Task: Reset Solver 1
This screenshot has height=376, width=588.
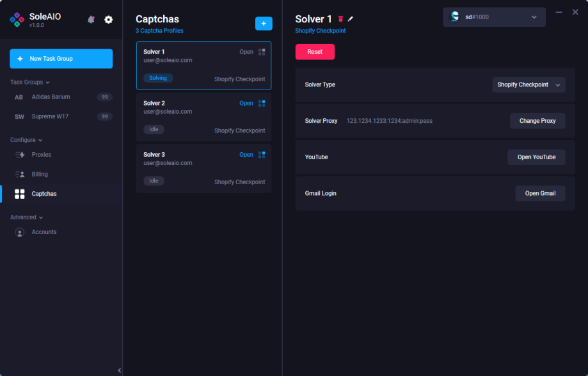Action: coord(315,52)
